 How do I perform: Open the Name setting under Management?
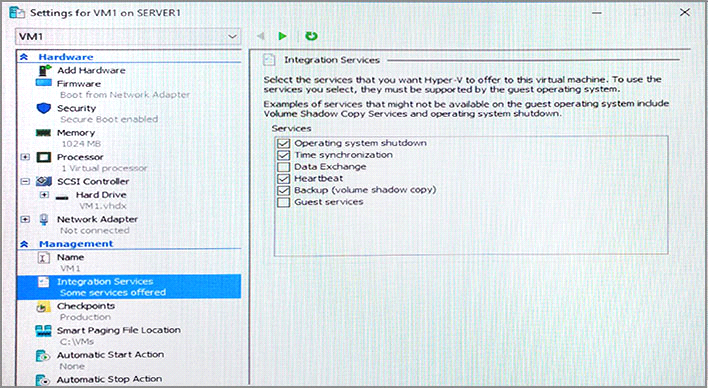pyautogui.click(x=70, y=257)
